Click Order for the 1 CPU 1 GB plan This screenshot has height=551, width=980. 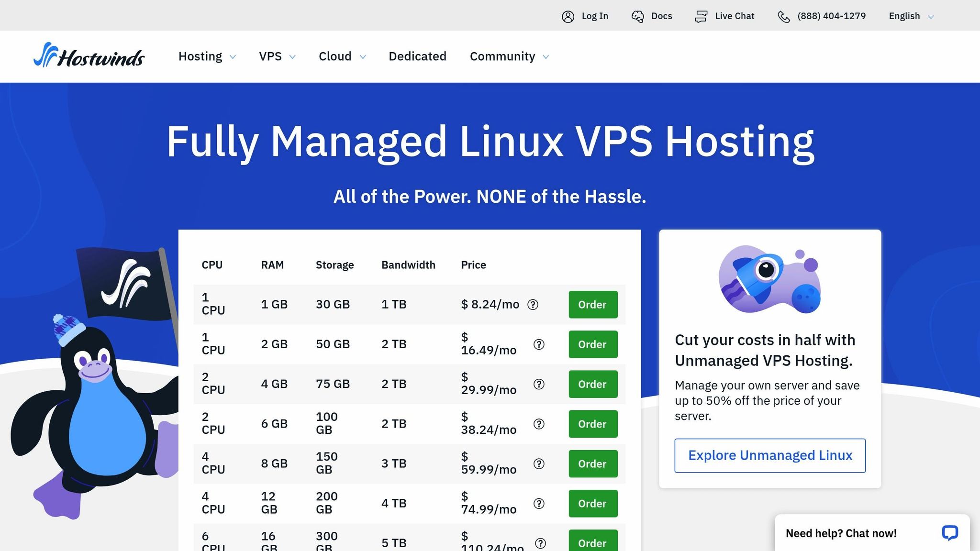pyautogui.click(x=592, y=305)
